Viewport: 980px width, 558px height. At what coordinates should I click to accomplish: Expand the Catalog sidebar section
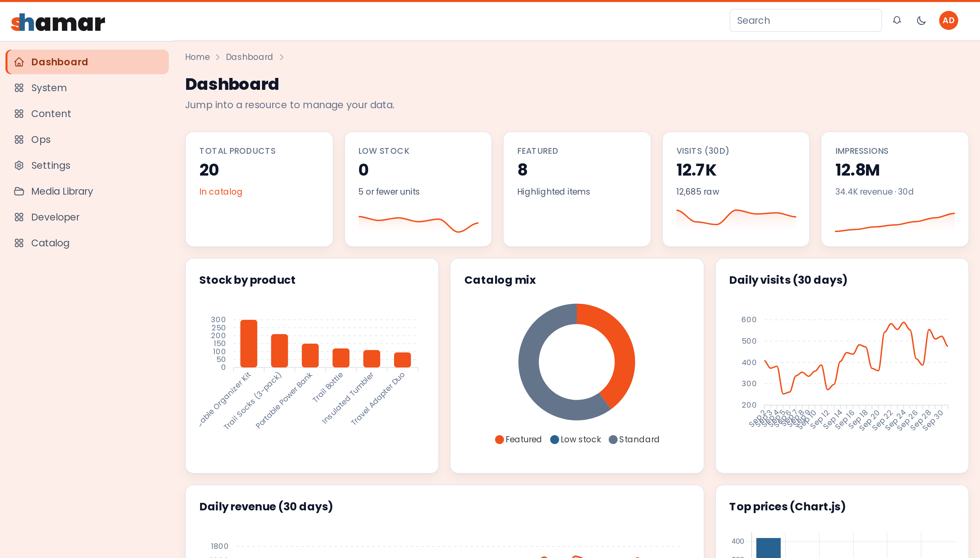point(87,243)
